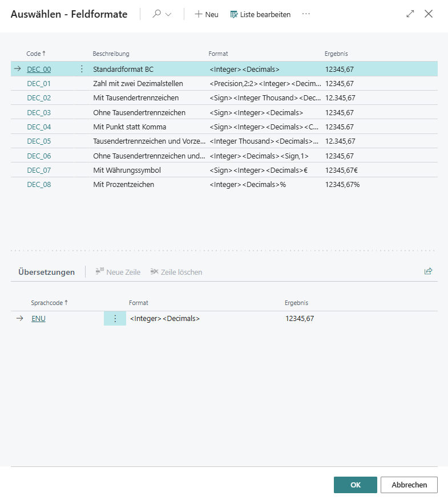
Task: Select the Mit Prozentzeichen row
Action: pos(124,185)
